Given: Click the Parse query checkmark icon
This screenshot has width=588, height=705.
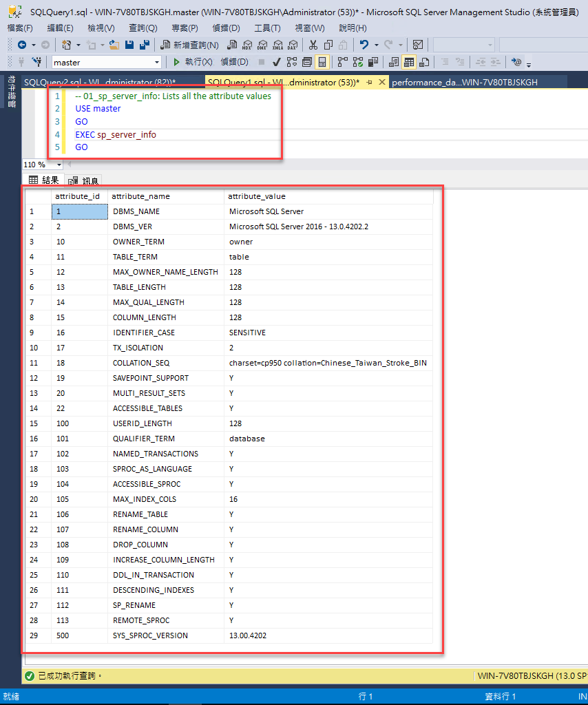Looking at the screenshot, I should (x=276, y=62).
